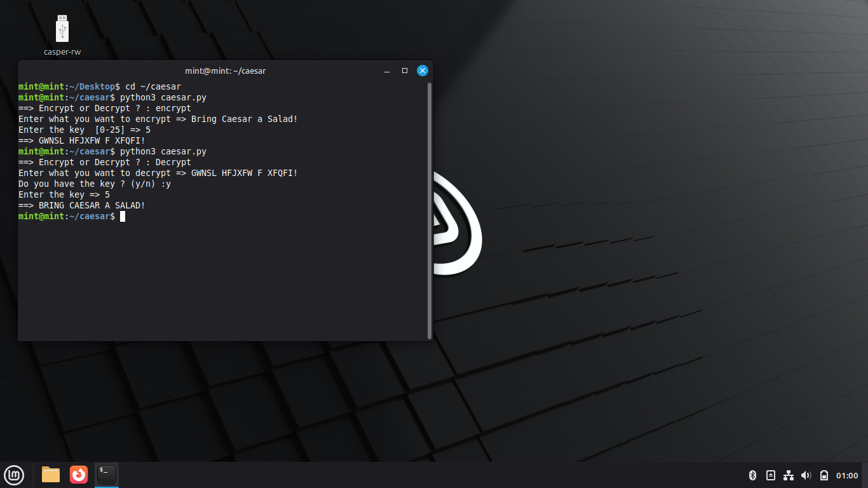The width and height of the screenshot is (868, 488).
Task: Click the Terminal button in the taskbar
Action: (107, 475)
